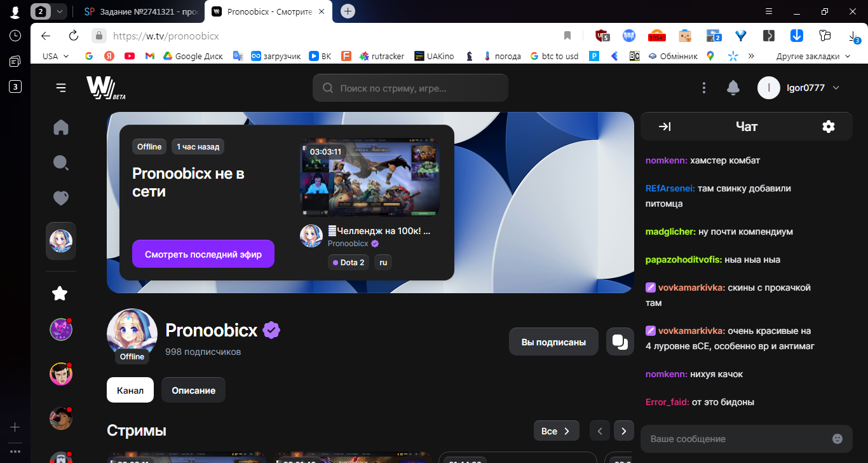Open the browser history clock icon

15,36
